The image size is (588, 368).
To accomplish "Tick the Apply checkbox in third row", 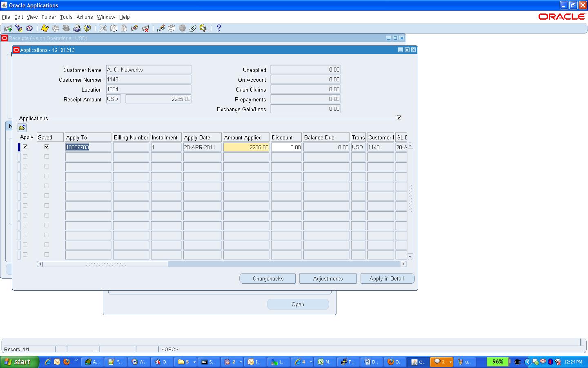I will point(25,166).
